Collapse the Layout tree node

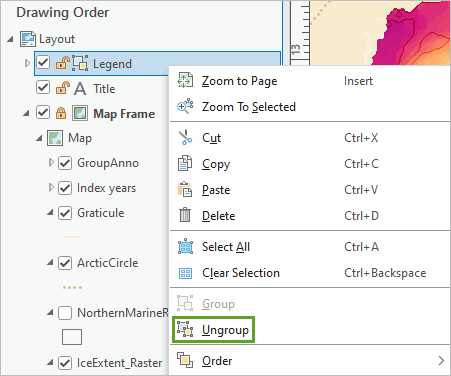pyautogui.click(x=10, y=39)
